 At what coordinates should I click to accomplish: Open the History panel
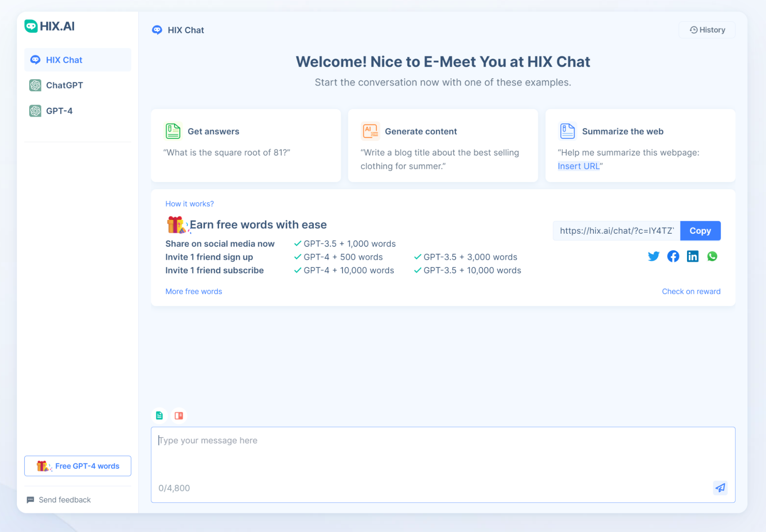pos(707,29)
